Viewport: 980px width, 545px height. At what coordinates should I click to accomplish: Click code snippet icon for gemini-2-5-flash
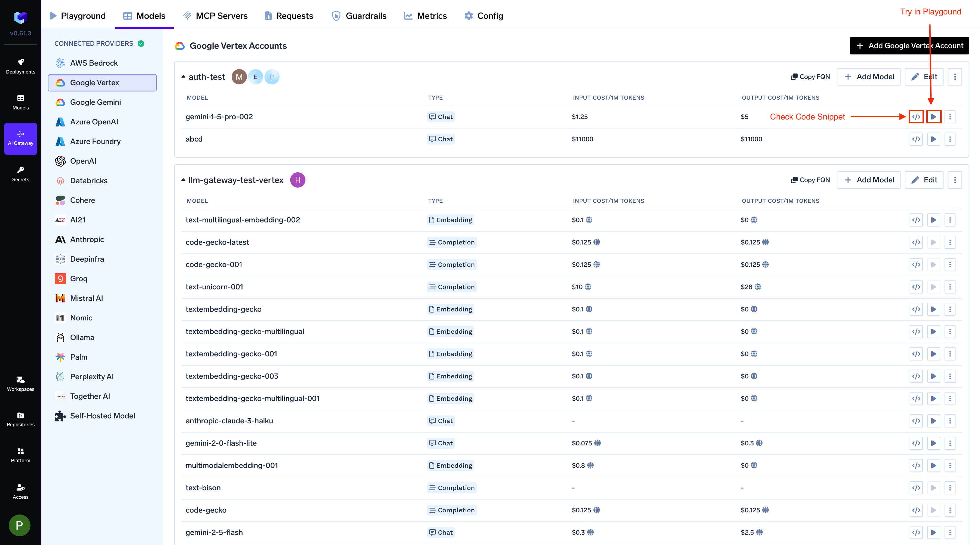click(916, 532)
